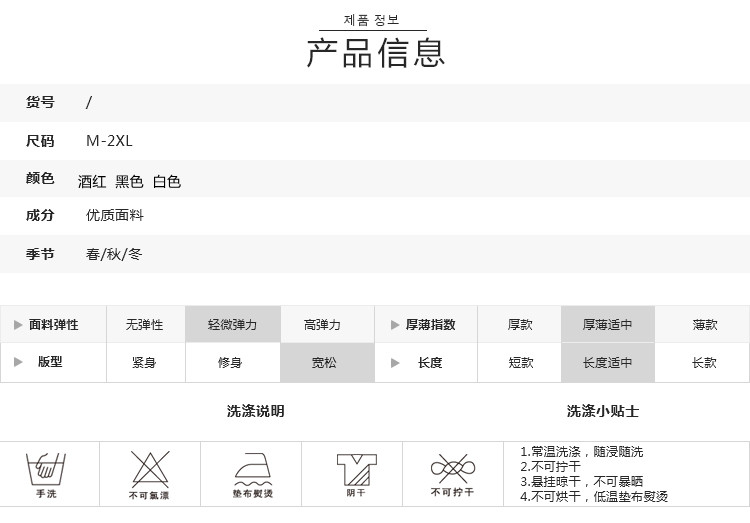
Task: Click the 产品信息 title
Action: tap(375, 52)
